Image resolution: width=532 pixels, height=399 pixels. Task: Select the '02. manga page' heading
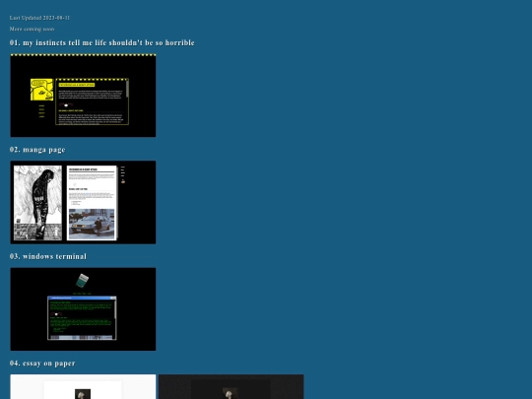(37, 150)
